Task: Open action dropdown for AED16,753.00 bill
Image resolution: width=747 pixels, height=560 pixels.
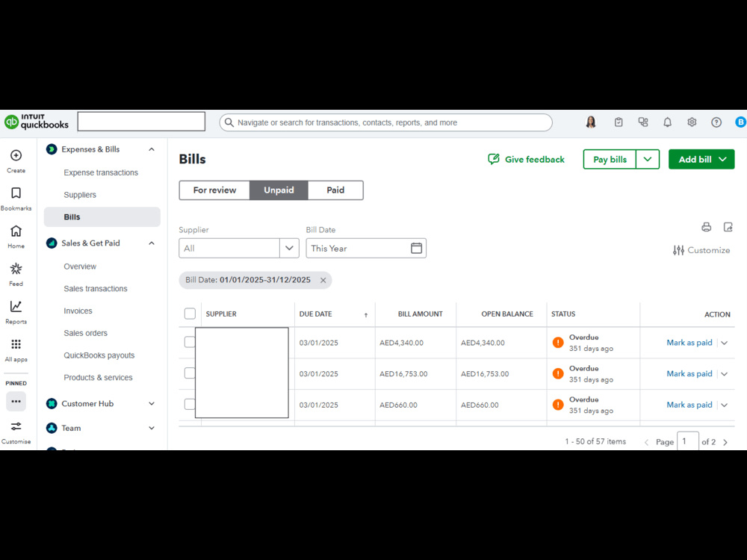Action: coord(724,374)
